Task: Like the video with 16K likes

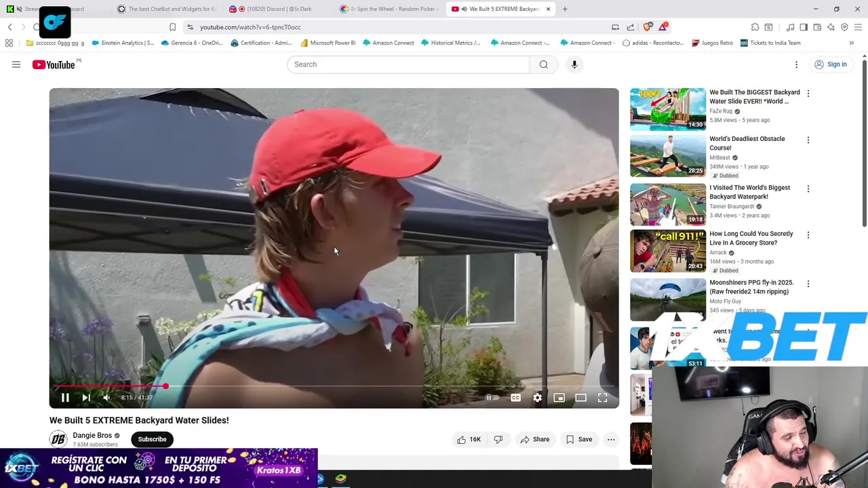Action: (x=469, y=439)
